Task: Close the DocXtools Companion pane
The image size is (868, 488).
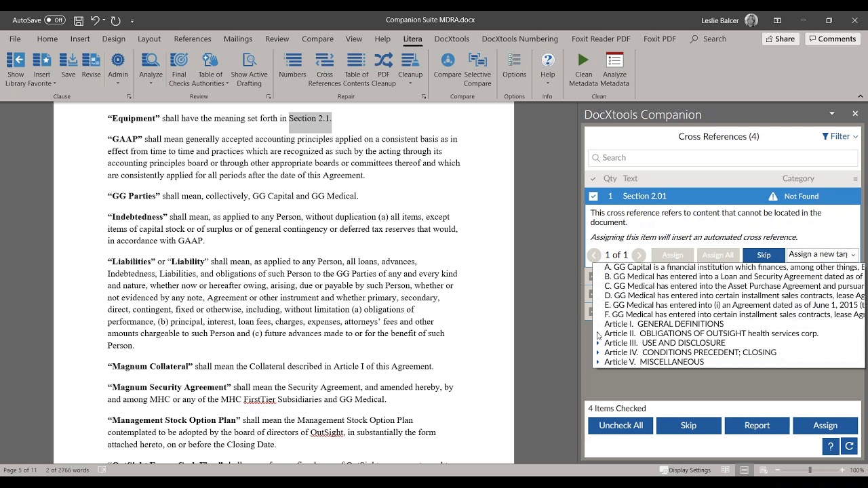Action: tap(855, 114)
